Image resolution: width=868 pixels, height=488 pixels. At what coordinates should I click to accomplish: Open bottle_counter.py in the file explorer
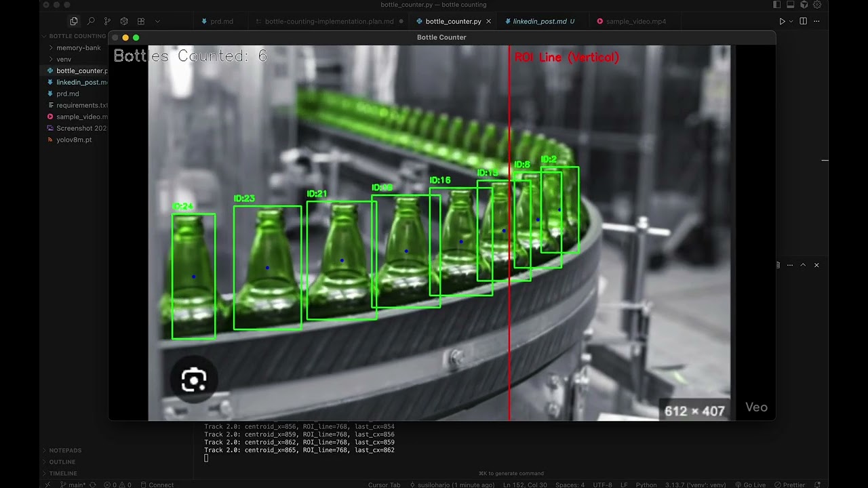74,70
